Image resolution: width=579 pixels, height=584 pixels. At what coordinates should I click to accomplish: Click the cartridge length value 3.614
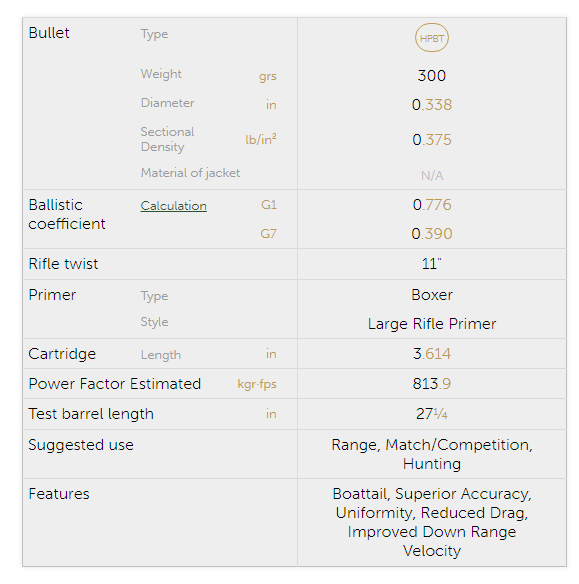432,354
